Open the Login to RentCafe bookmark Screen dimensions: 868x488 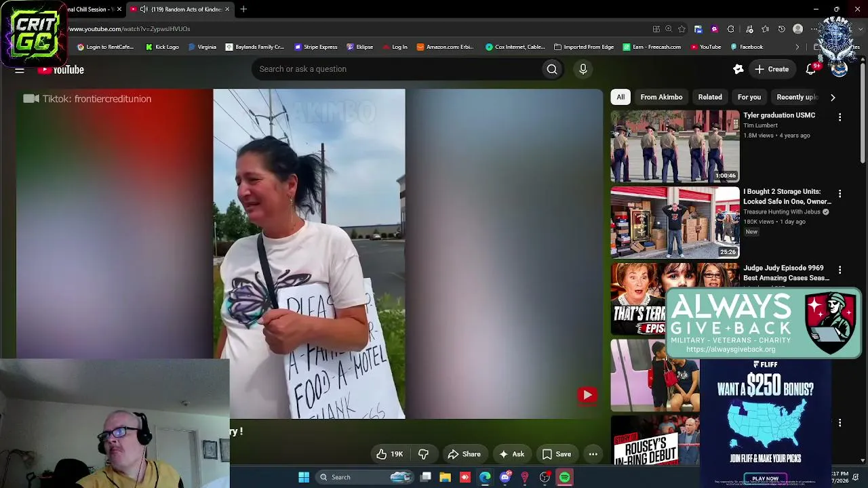click(105, 47)
